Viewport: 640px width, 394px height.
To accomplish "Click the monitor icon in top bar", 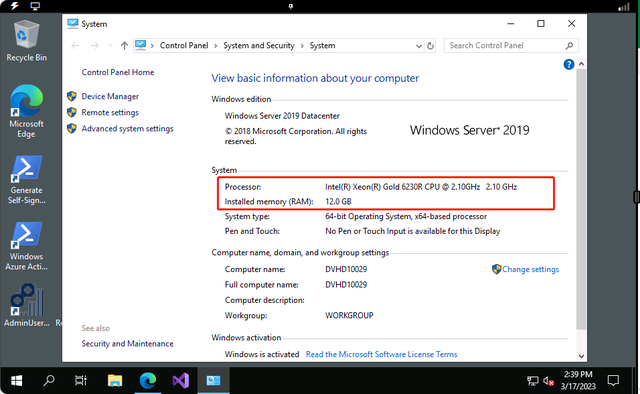I will pos(35,6).
